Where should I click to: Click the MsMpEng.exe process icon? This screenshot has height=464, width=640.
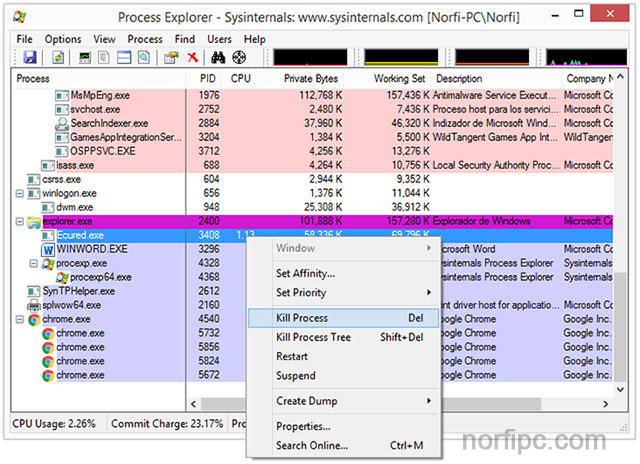pyautogui.click(x=62, y=96)
